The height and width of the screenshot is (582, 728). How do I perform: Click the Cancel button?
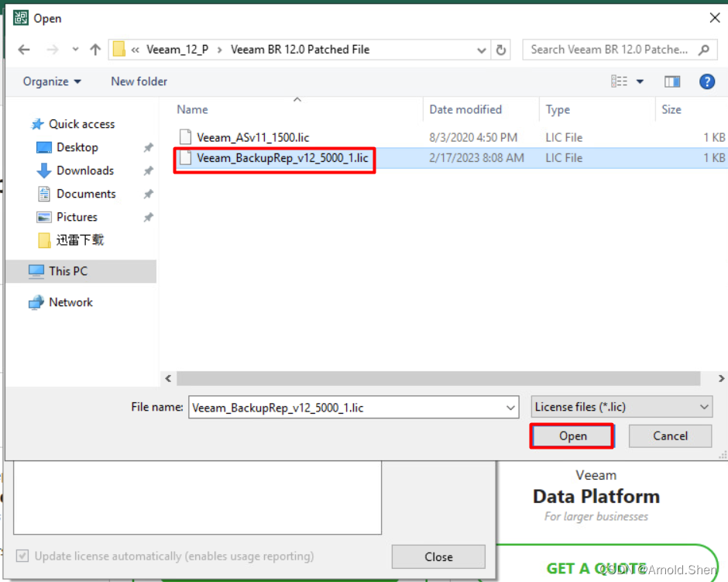(x=670, y=436)
